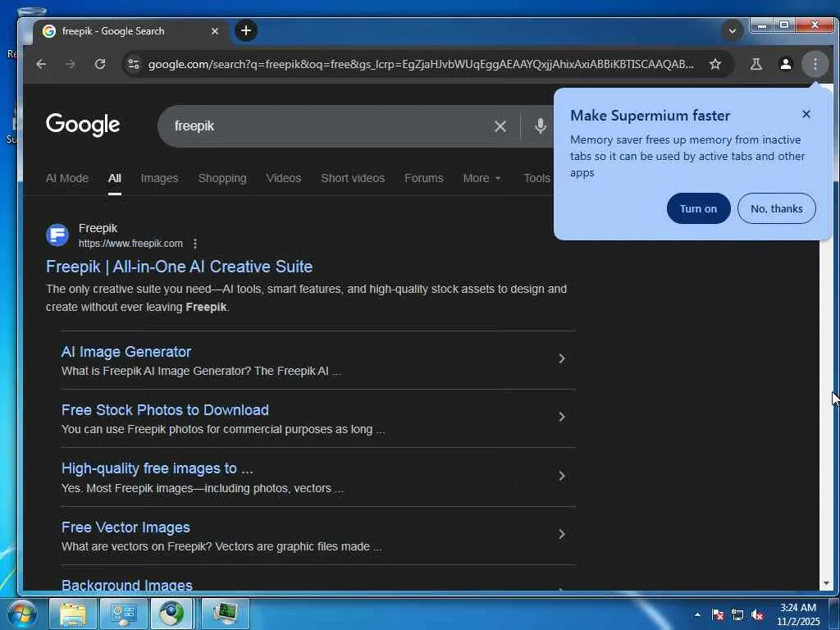Open the AI Image Generator sitelink
The width and height of the screenshot is (840, 630).
(x=126, y=351)
